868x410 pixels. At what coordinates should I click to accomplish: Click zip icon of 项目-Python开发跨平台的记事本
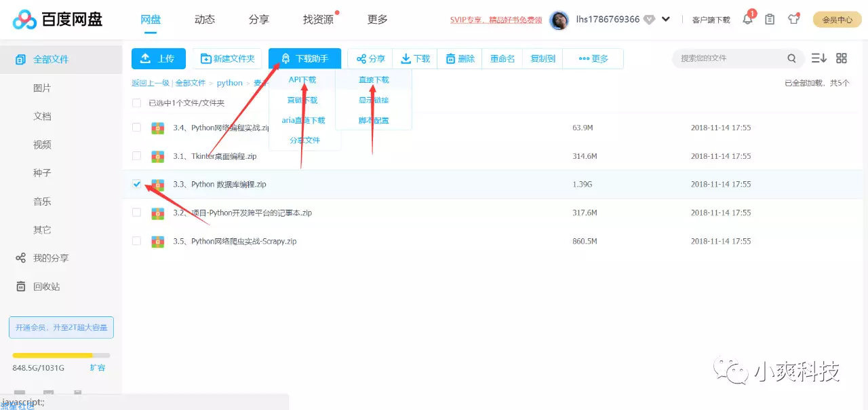click(x=158, y=213)
